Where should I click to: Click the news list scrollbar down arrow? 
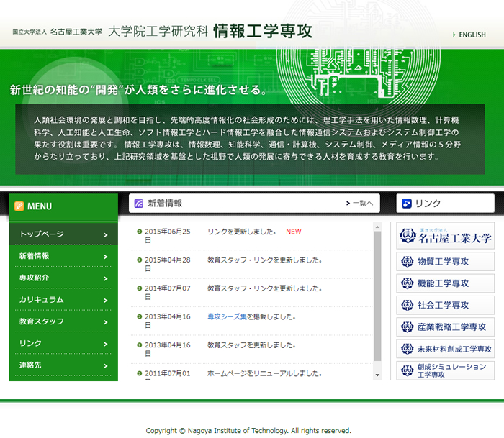pos(377,375)
